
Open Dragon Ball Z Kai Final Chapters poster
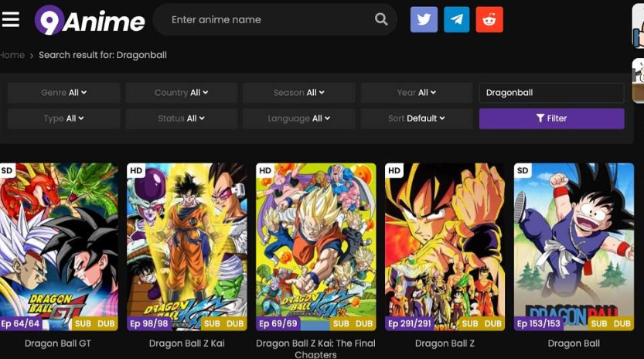click(x=316, y=247)
